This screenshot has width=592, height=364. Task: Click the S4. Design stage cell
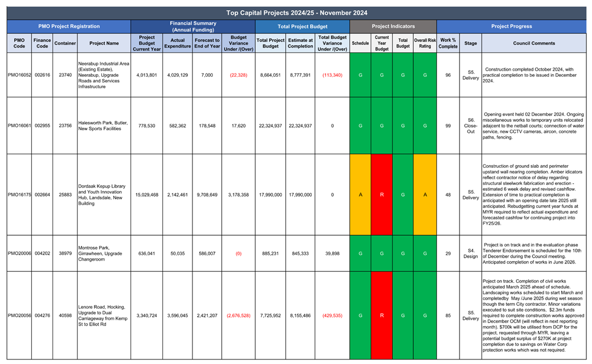[x=470, y=254]
